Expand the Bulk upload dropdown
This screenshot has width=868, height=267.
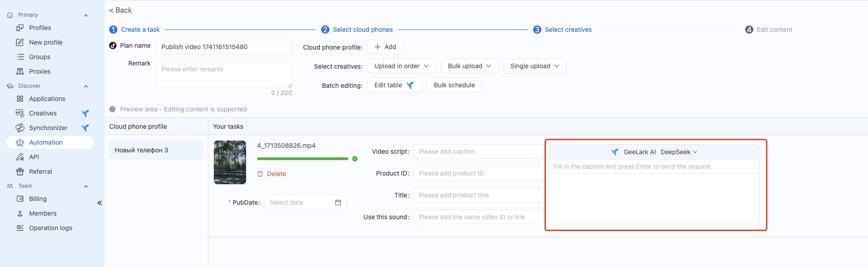pos(469,66)
